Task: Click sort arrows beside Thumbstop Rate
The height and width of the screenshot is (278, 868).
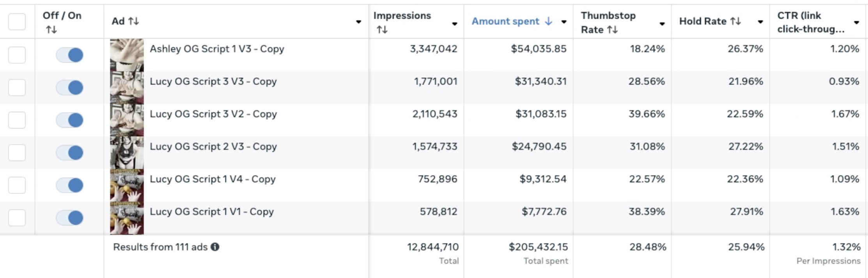Action: (612, 30)
